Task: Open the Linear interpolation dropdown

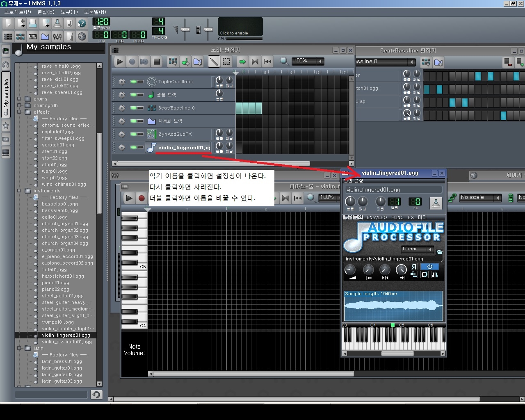Action: 417,249
